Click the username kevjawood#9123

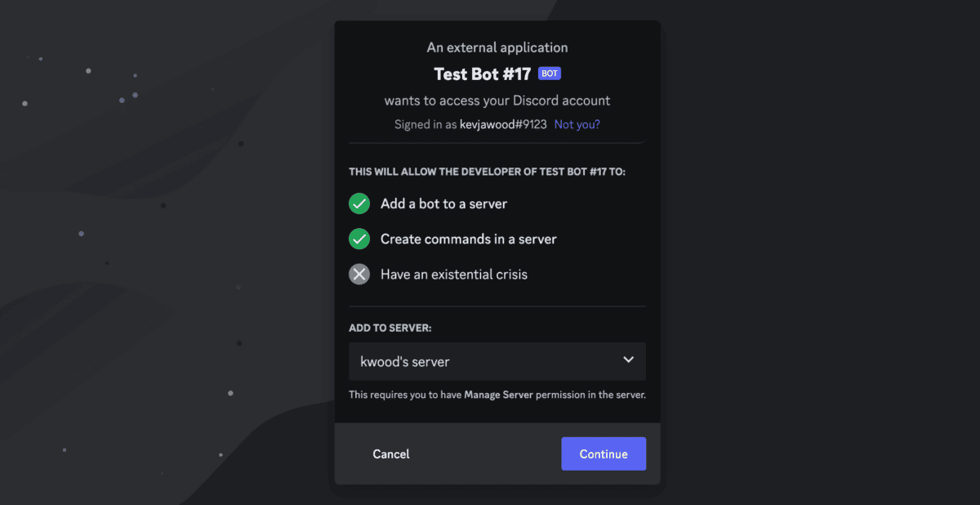coord(502,125)
